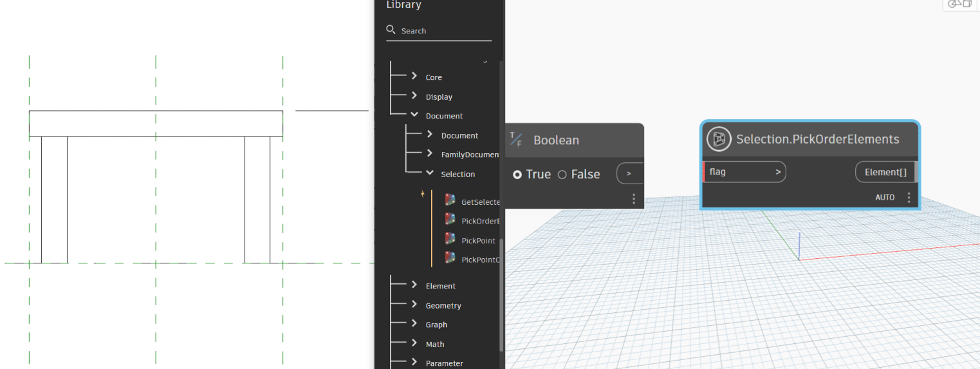This screenshot has width=980, height=369.
Task: Click the flag input port
Action: pyautogui.click(x=744, y=172)
